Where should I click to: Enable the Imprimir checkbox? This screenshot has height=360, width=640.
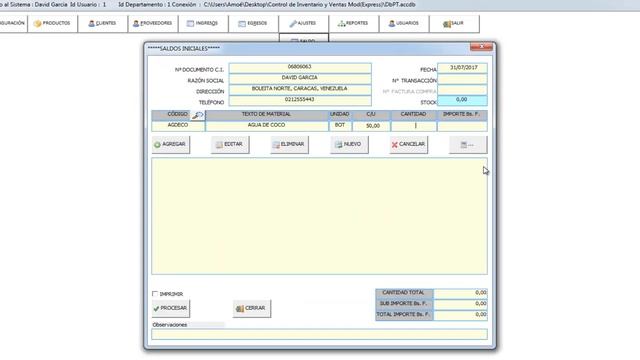tap(155, 294)
